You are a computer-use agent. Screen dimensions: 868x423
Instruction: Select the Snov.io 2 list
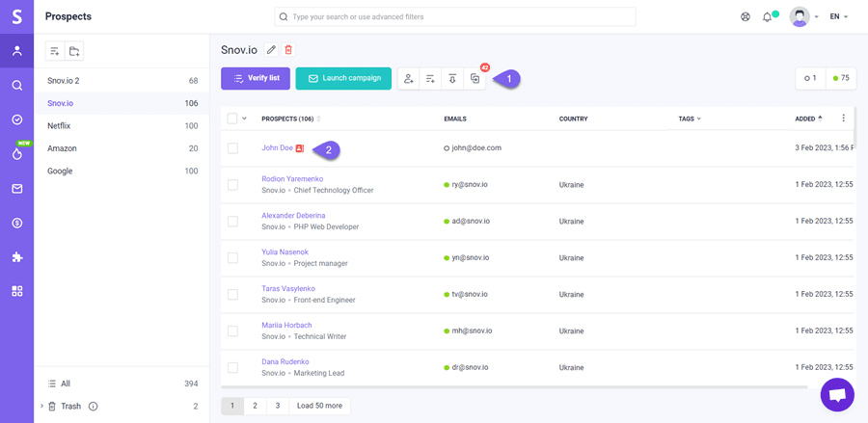(122, 81)
